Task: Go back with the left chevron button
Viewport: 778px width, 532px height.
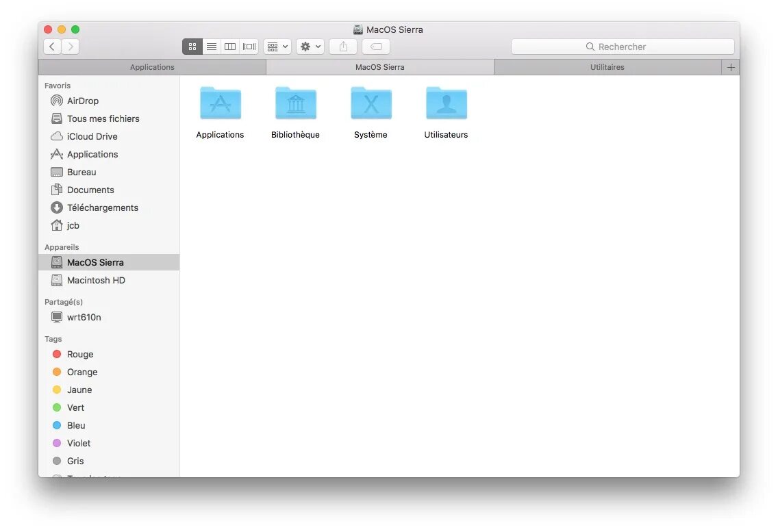Action: 52,47
